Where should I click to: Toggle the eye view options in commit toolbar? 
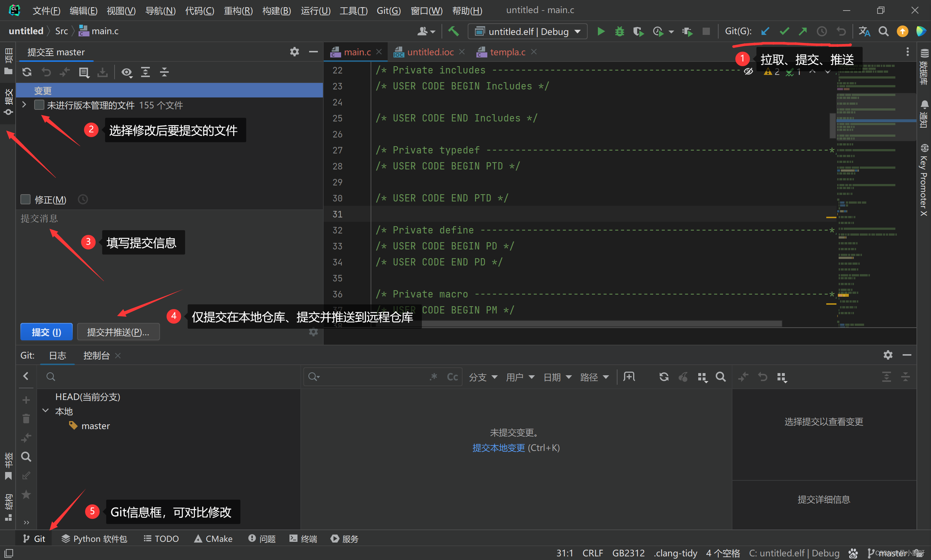coord(127,72)
